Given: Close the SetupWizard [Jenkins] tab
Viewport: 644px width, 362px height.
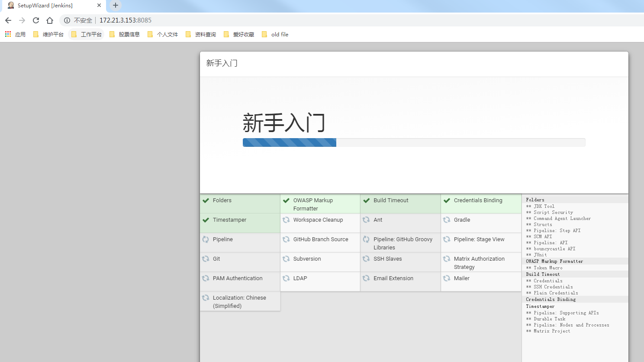Looking at the screenshot, I should pos(99,6).
